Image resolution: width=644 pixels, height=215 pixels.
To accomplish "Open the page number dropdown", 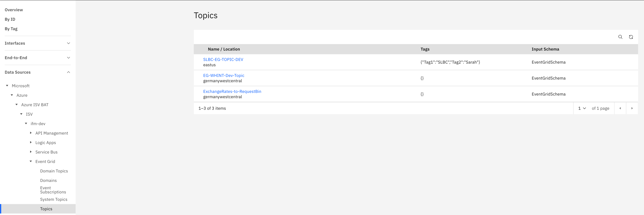I will coord(582,108).
